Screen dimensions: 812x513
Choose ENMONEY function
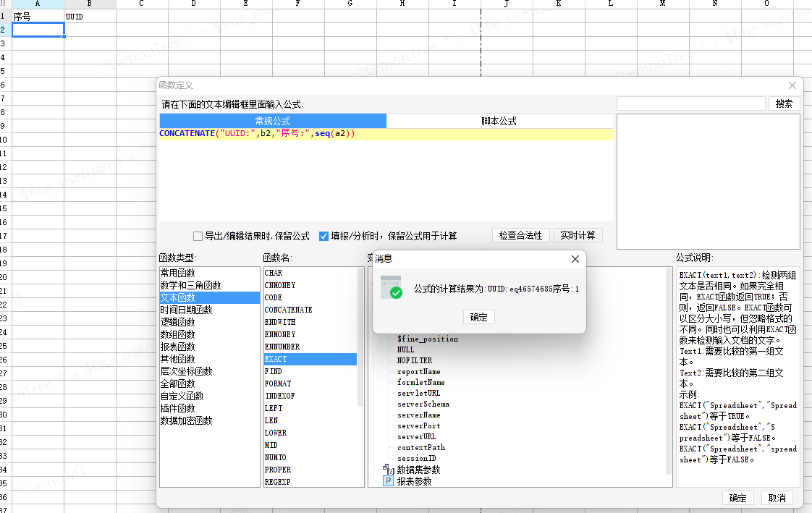point(310,334)
